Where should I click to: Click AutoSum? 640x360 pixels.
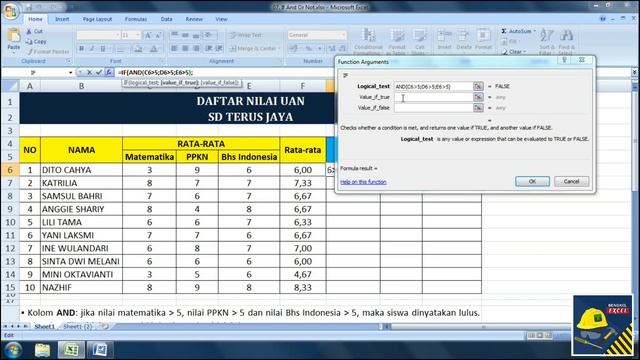(517, 31)
